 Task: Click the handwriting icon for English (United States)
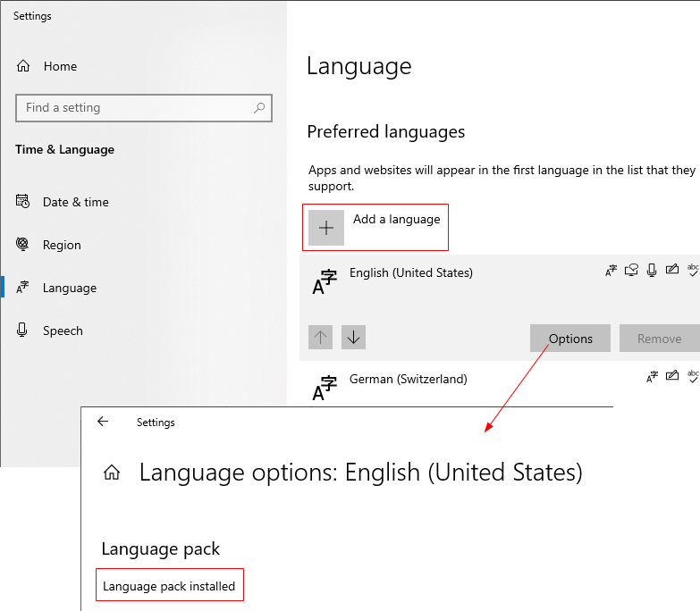672,270
